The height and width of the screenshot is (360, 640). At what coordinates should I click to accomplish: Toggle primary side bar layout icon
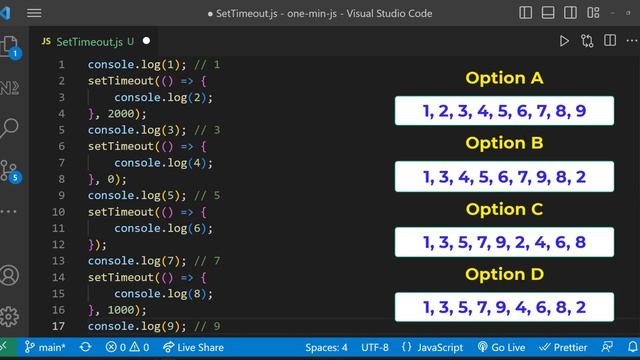tap(525, 13)
